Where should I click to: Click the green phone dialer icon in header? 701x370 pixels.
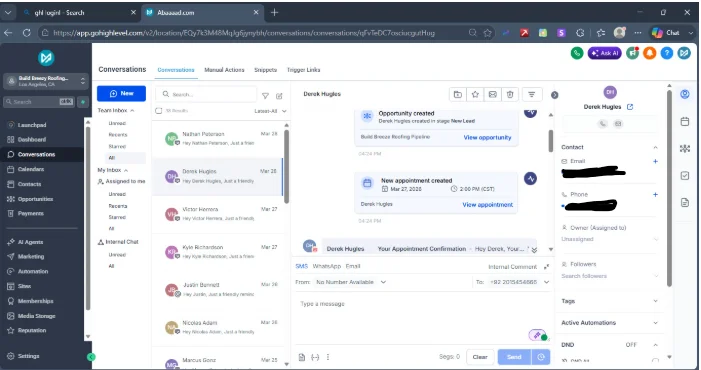click(x=577, y=53)
